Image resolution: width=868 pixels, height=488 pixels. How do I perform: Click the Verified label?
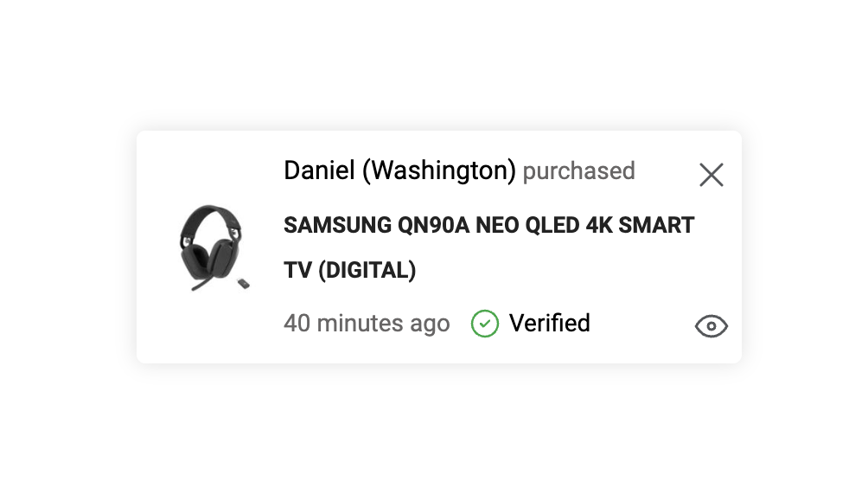[x=549, y=324]
